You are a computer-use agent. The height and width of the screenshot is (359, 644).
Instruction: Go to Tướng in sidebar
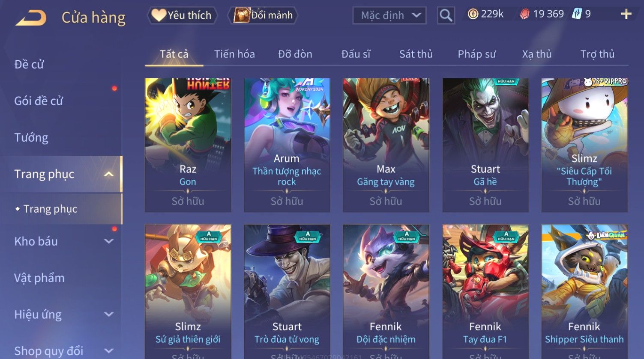(x=31, y=137)
